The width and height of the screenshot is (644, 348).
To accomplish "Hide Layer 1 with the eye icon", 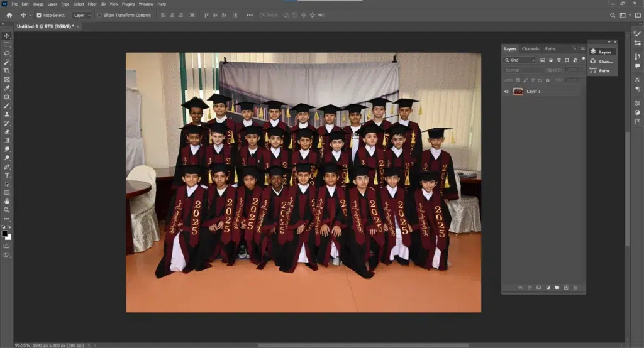I will point(507,92).
